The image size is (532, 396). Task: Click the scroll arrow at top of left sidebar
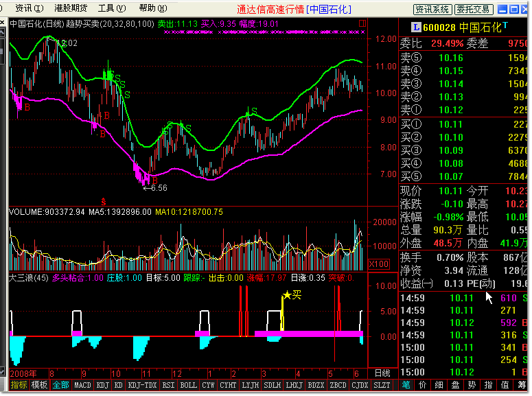click(x=2, y=33)
